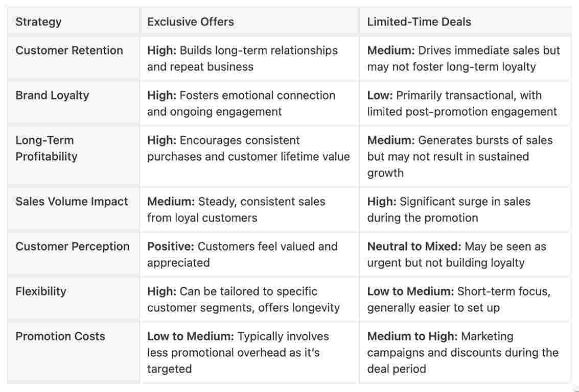Select the cell about tailoring to customer segments
The width and height of the screenshot is (579, 392).
click(x=243, y=299)
